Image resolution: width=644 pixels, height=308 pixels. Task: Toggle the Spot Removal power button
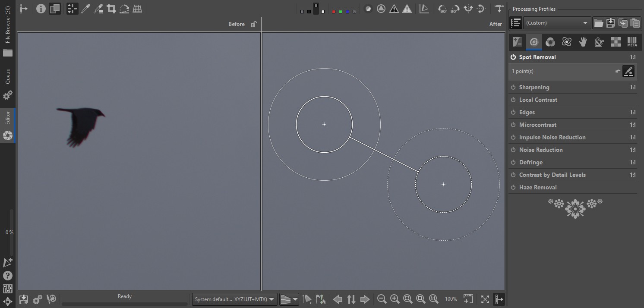513,57
